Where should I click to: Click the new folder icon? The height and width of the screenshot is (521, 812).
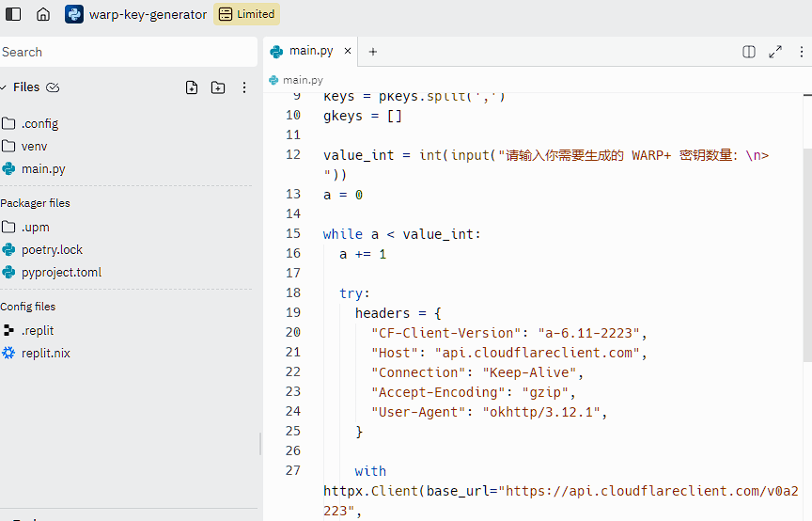218,87
